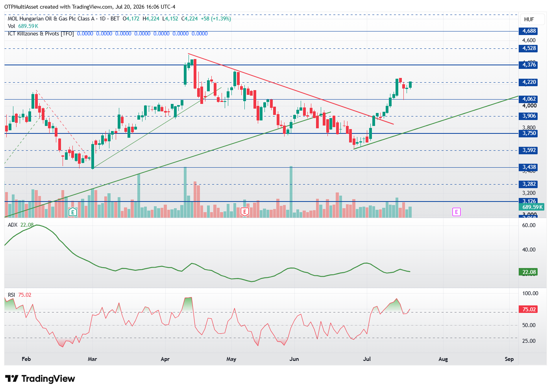This screenshot has height=392, width=551.
Task: Click the Vol volume legend label
Action: tap(11, 26)
